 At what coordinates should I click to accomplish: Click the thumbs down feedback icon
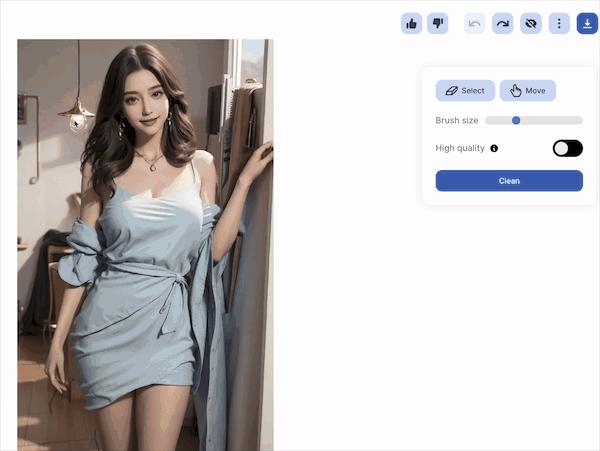coord(438,24)
